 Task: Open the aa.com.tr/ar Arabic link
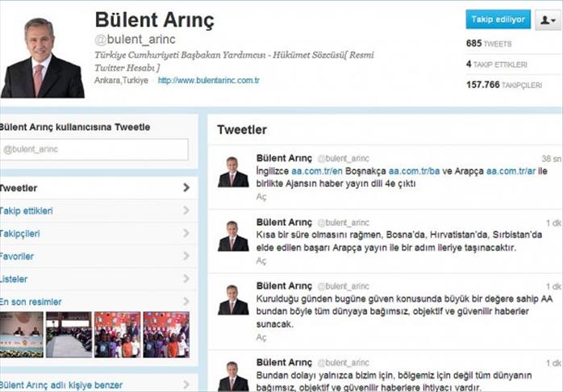[511, 171]
